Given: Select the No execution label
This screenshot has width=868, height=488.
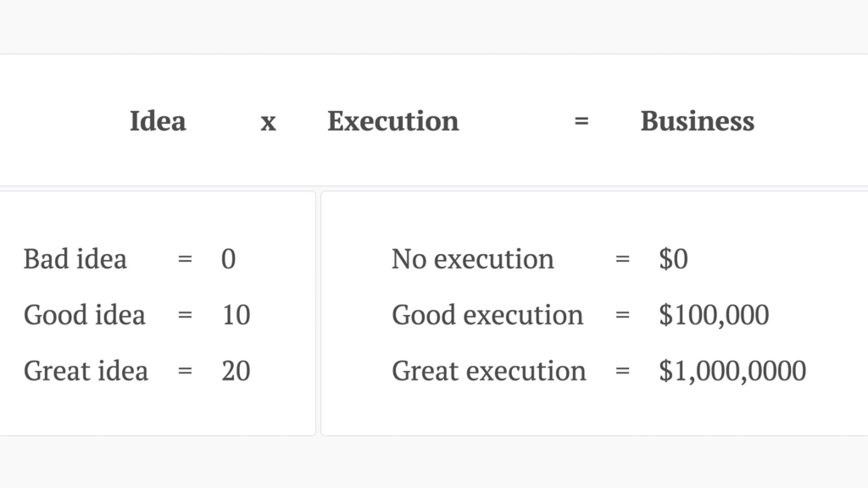Looking at the screenshot, I should (x=473, y=259).
